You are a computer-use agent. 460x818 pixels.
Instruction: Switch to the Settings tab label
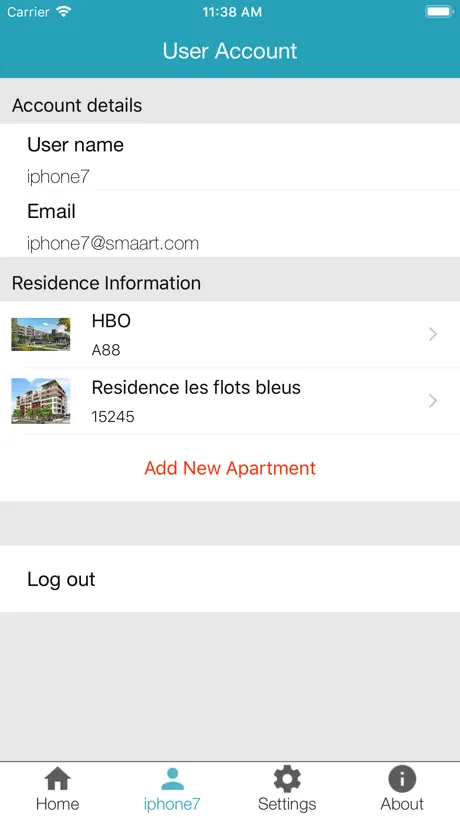pyautogui.click(x=287, y=804)
